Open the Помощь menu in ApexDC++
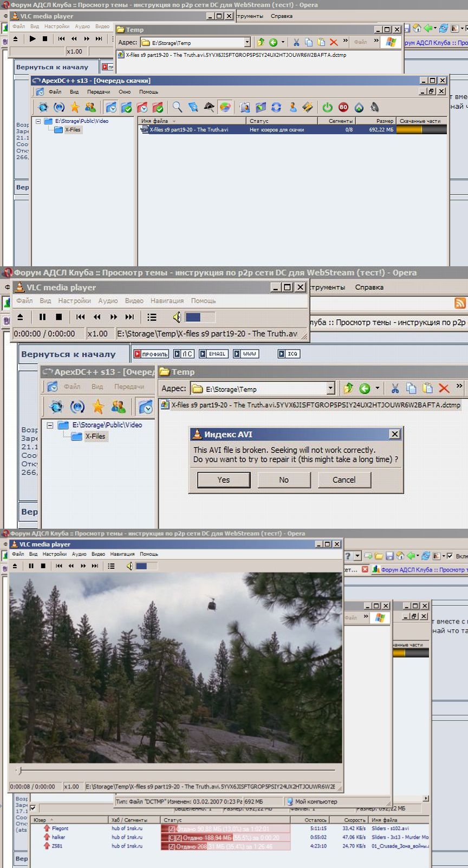This screenshot has width=468, height=868. (x=148, y=92)
